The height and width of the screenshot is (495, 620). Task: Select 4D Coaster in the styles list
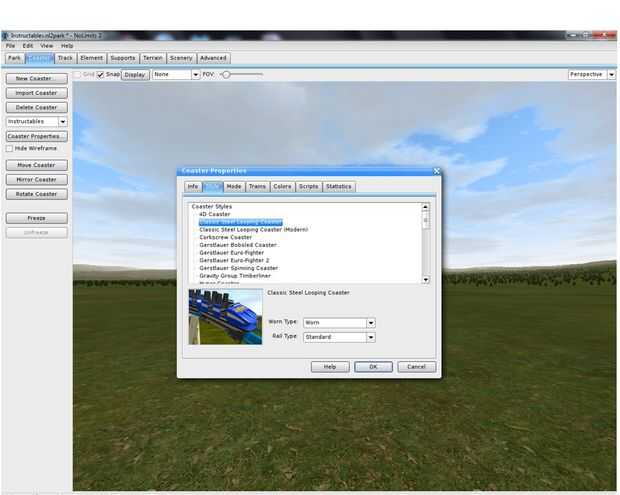215,214
